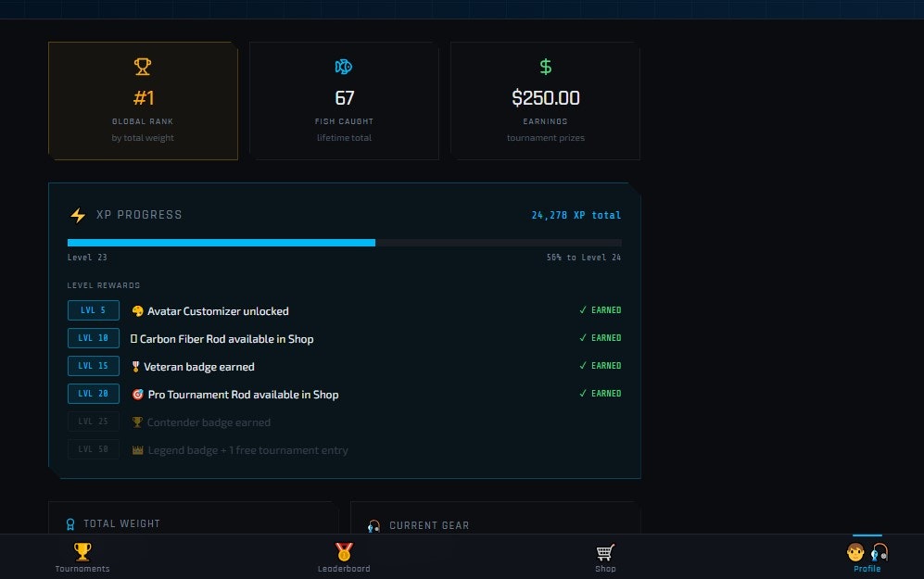Click EARNED status on LVL 20 row
Viewport: 924px width, 579px height.
tap(600, 393)
